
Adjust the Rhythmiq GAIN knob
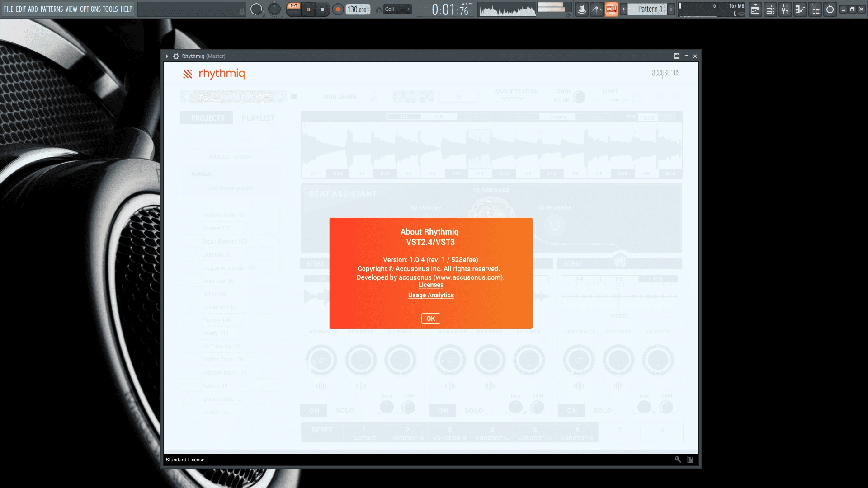point(579,96)
